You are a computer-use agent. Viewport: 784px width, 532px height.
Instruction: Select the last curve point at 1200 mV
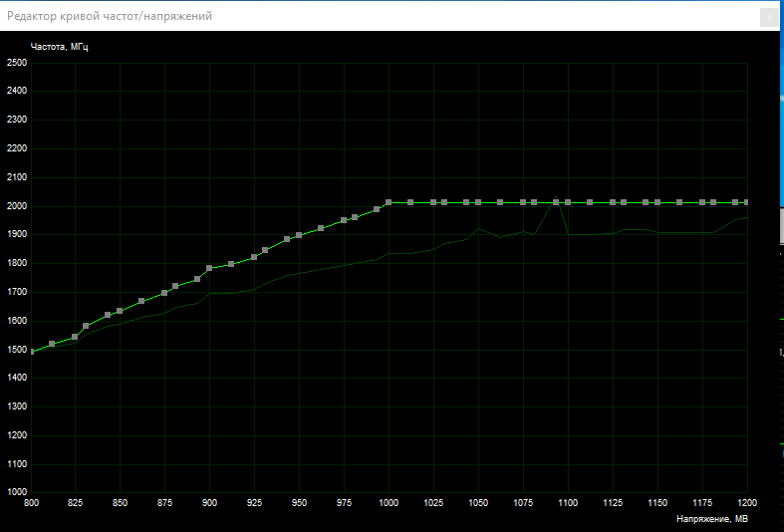click(x=746, y=202)
